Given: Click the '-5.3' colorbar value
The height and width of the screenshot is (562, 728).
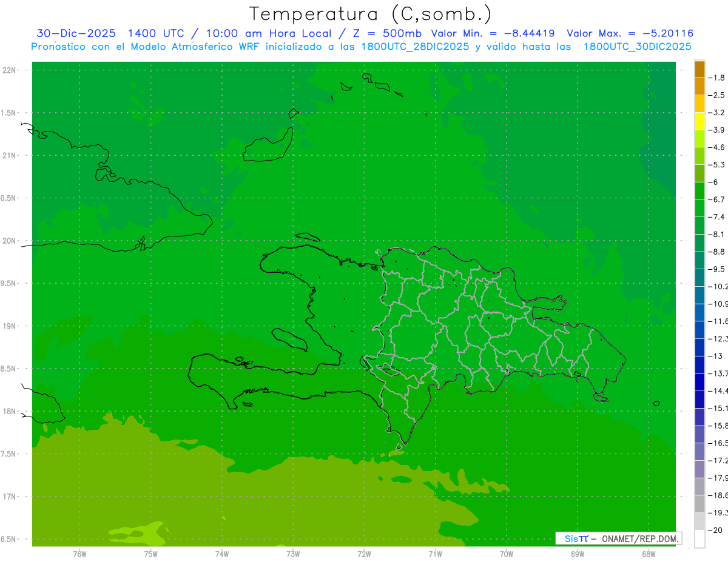Looking at the screenshot, I should (716, 165).
